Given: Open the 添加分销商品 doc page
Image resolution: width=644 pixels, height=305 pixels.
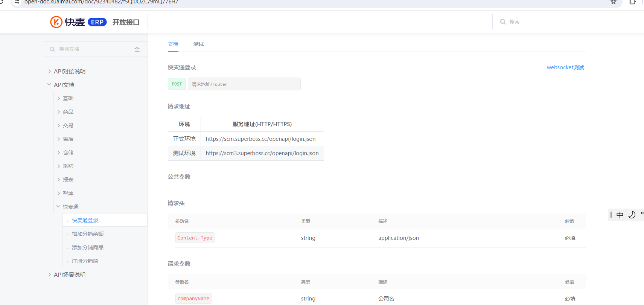Looking at the screenshot, I should click(88, 247).
